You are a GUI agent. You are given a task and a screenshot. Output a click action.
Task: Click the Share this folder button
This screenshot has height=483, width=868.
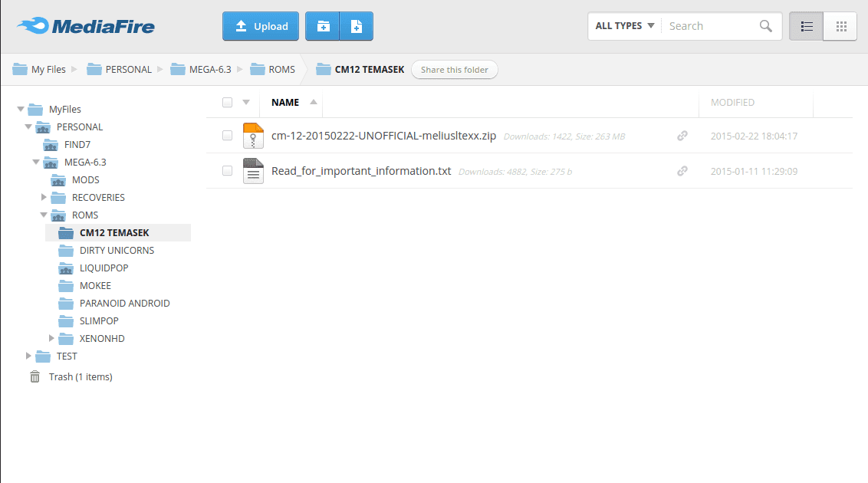455,70
